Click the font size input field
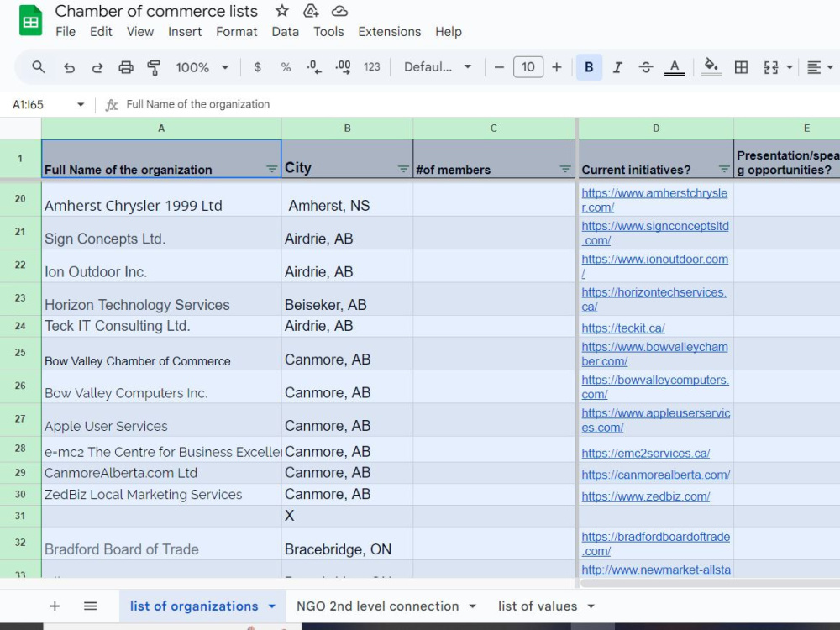 pos(528,67)
